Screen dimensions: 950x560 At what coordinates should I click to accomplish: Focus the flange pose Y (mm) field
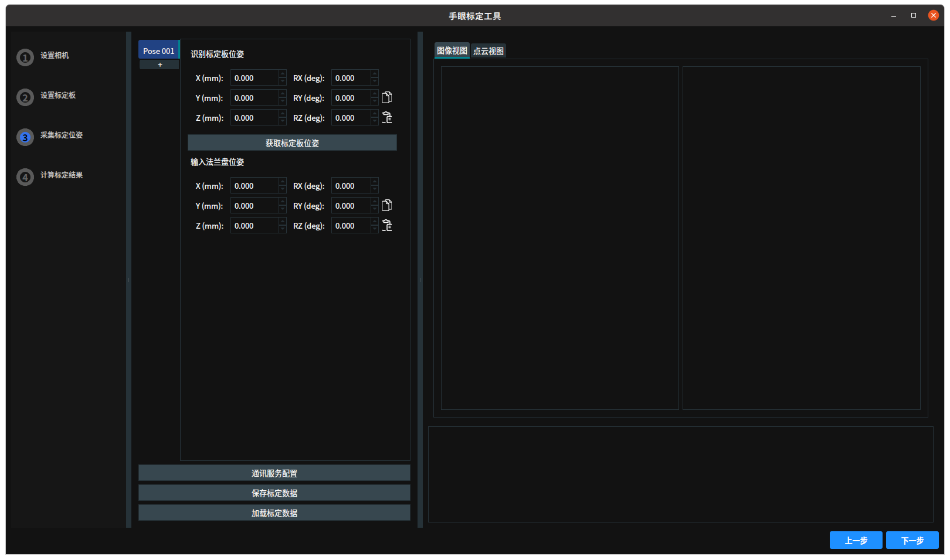point(255,206)
